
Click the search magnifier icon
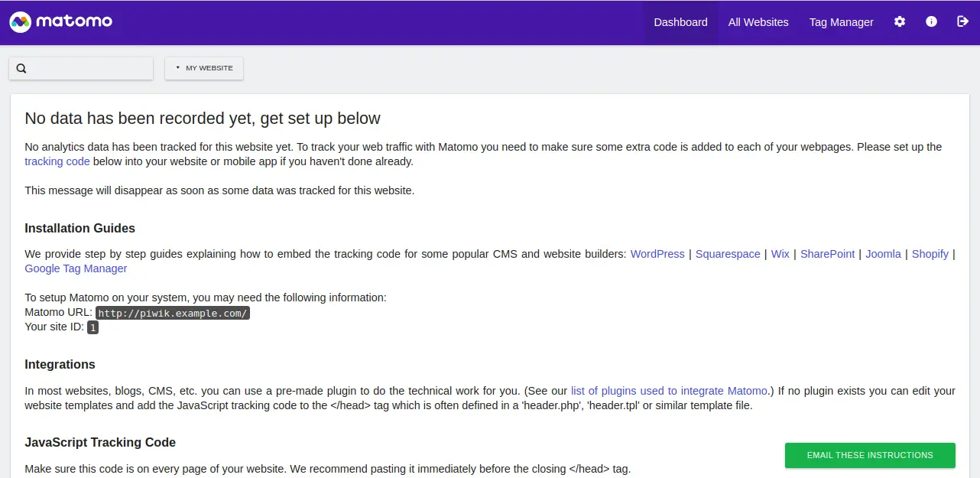tap(21, 68)
